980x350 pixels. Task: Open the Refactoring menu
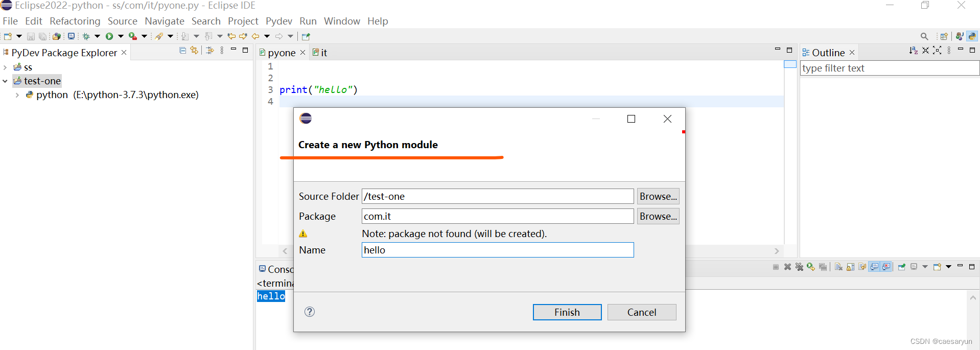tap(75, 21)
